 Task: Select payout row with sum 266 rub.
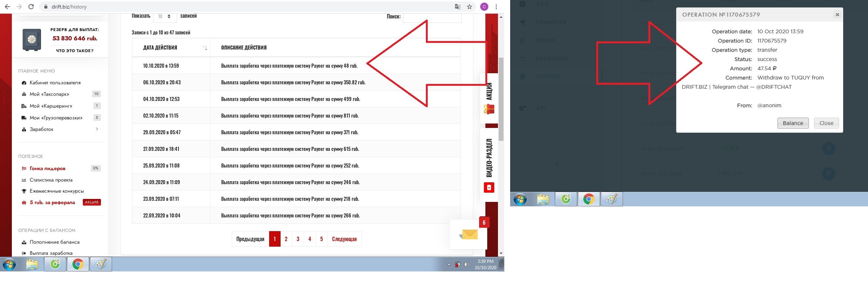296,216
